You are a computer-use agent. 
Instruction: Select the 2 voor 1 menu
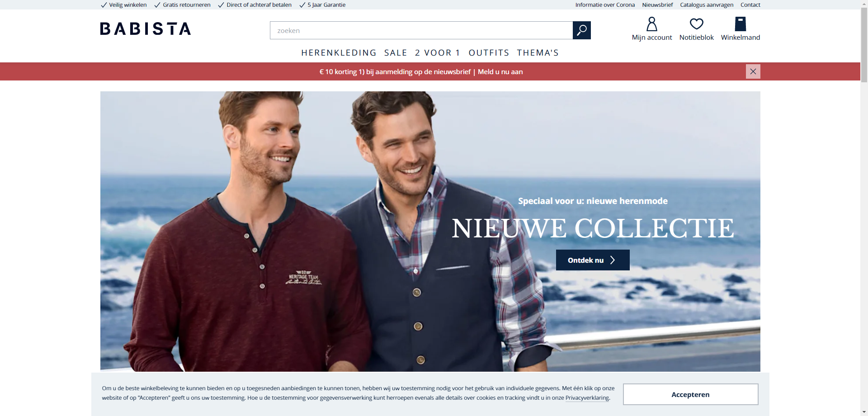click(438, 53)
